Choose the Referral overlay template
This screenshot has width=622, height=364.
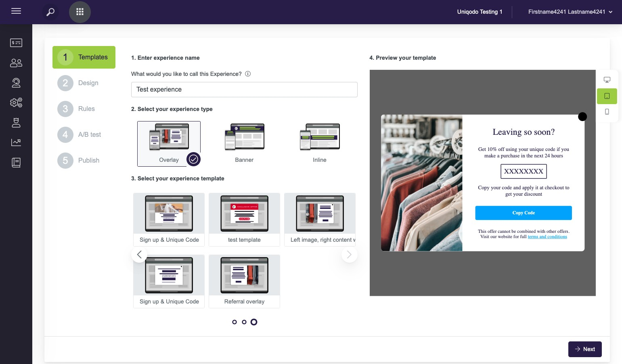click(244, 281)
